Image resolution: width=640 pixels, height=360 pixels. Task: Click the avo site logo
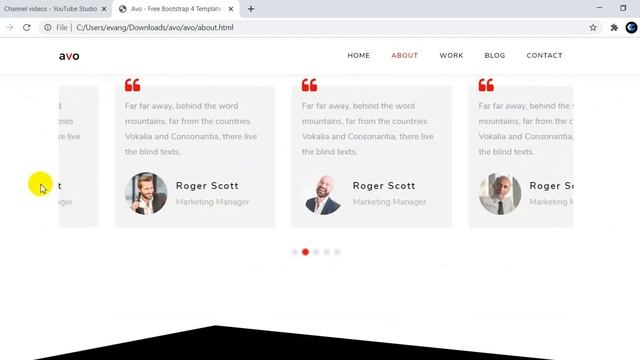click(69, 56)
